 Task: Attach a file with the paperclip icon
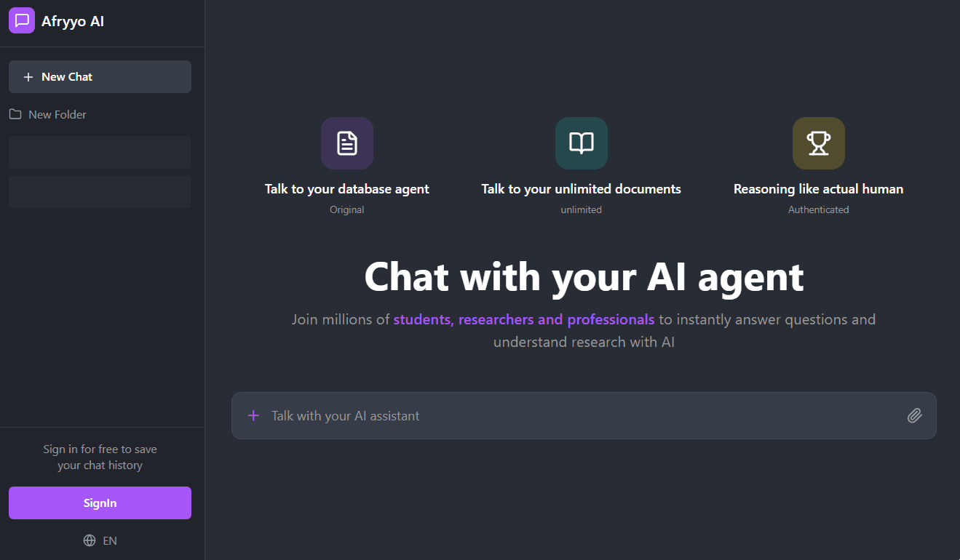click(x=915, y=416)
